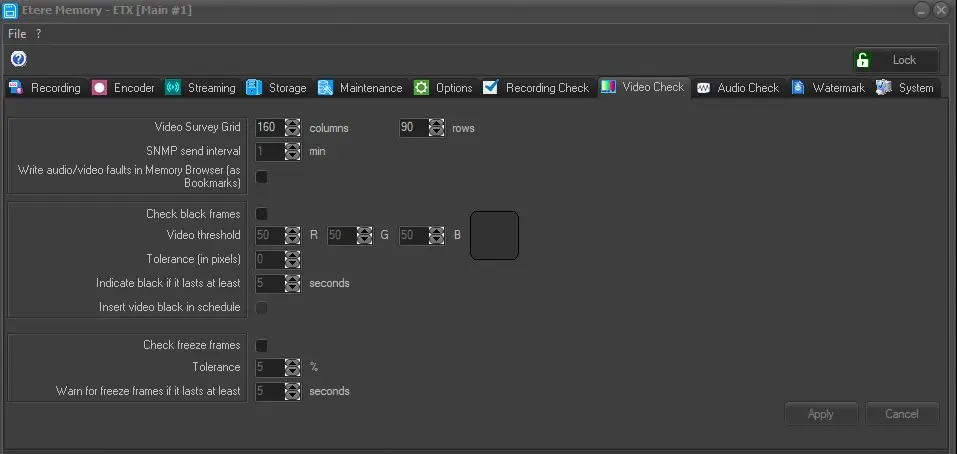
Task: Click the Recording tab icon
Action: 16,88
